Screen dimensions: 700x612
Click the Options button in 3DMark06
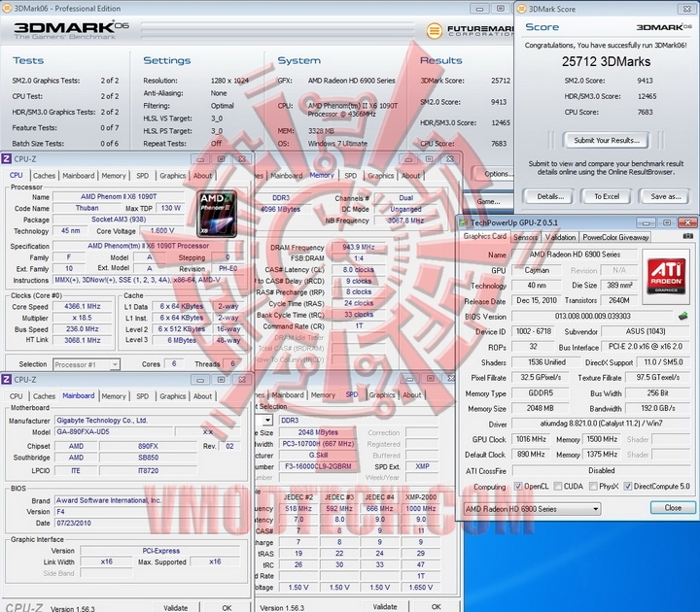pos(495,174)
